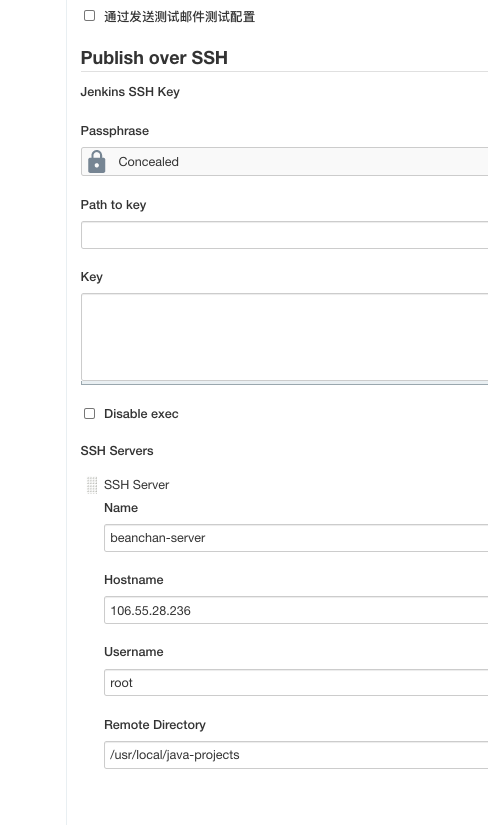Click the Hostname field showing 106.55.28.236
488x825 pixels.
(x=296, y=610)
